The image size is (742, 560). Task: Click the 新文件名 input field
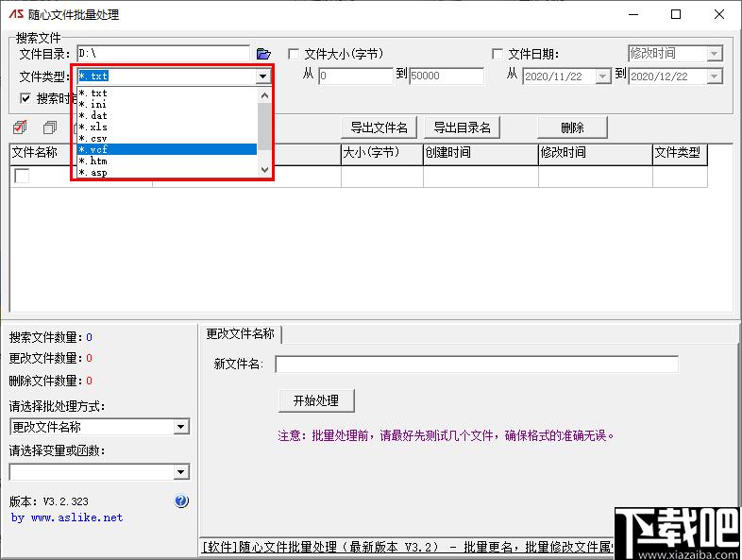[x=477, y=364]
